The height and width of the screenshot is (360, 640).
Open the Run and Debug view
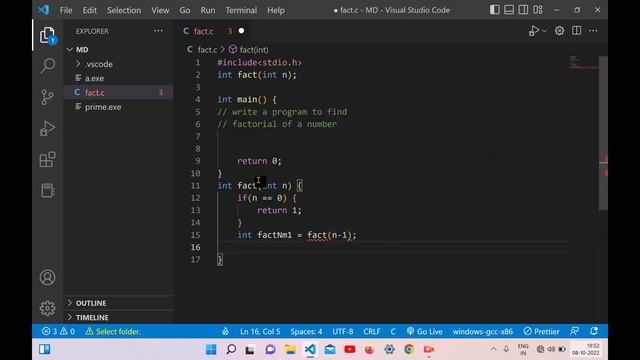47,128
